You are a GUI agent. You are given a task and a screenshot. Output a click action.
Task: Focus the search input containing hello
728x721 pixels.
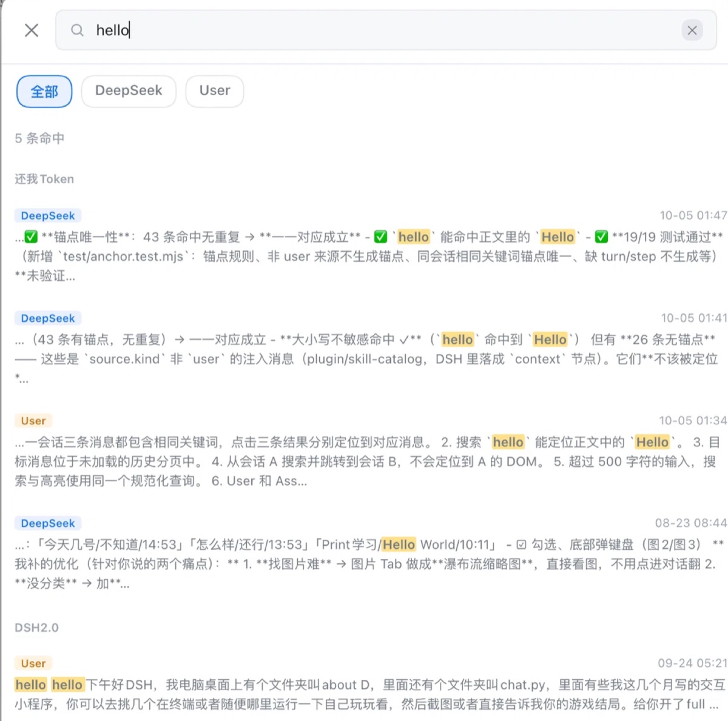[386, 30]
